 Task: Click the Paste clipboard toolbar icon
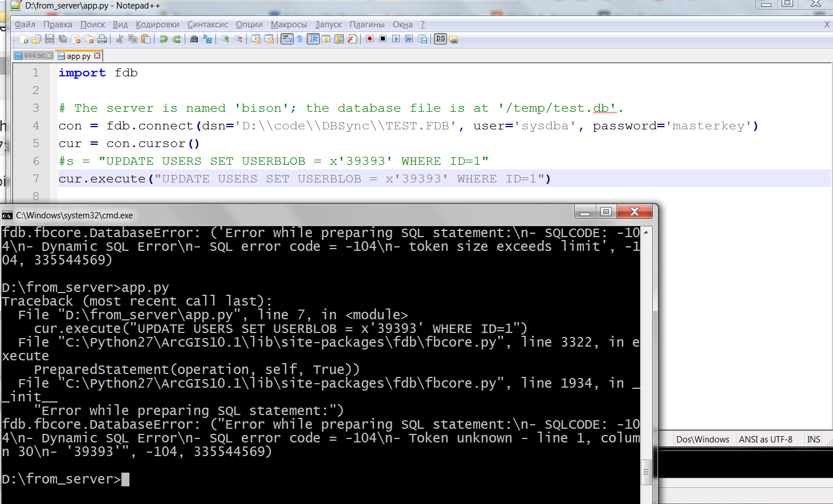(146, 39)
